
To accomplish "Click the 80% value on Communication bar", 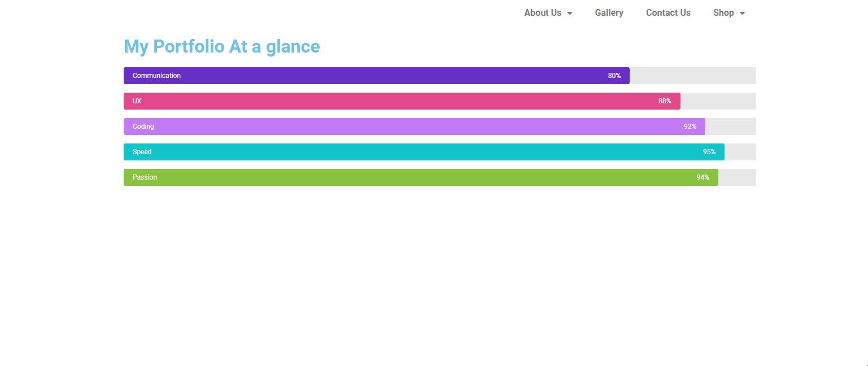I will [614, 76].
